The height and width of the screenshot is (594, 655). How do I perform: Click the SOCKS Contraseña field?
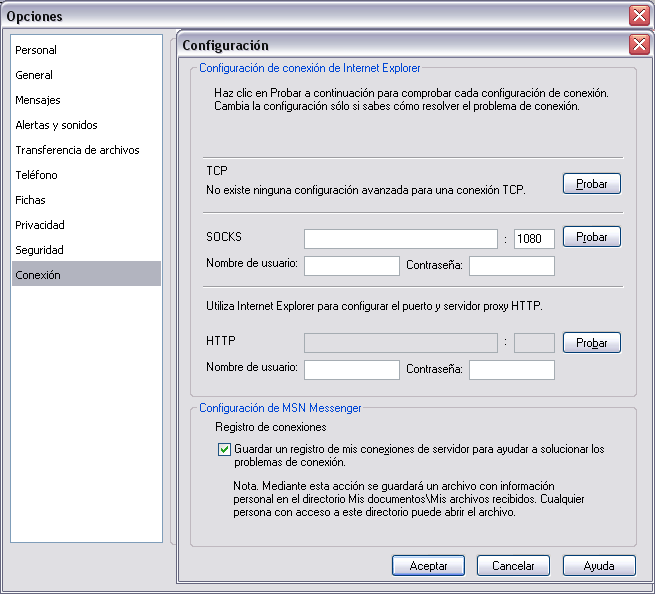pos(512,266)
